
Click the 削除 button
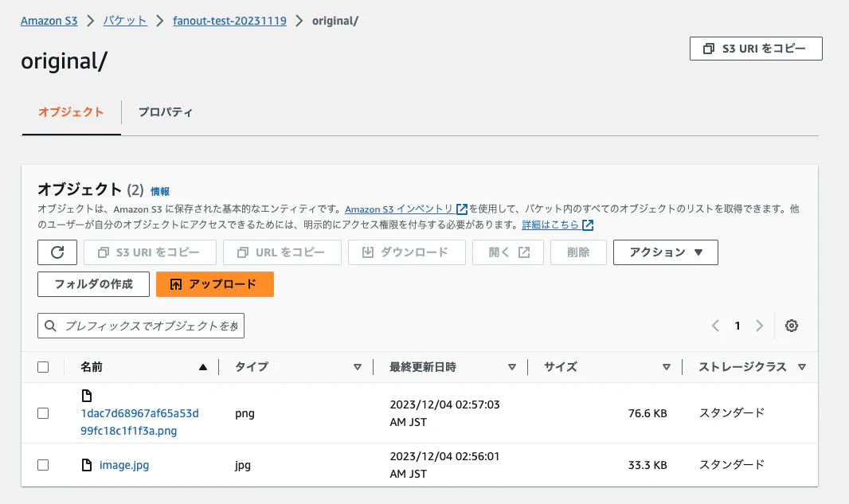point(578,252)
